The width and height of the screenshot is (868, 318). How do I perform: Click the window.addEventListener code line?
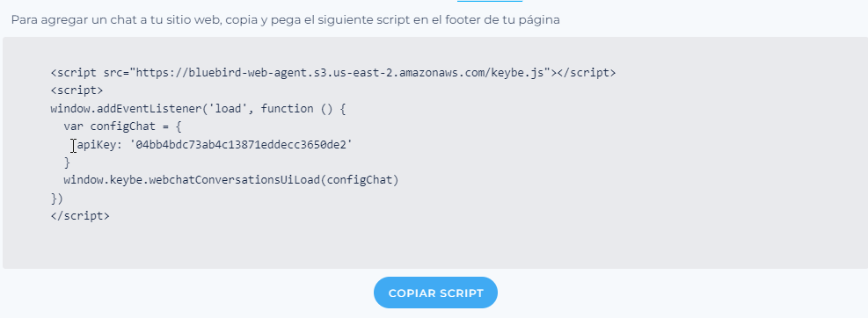click(x=198, y=109)
